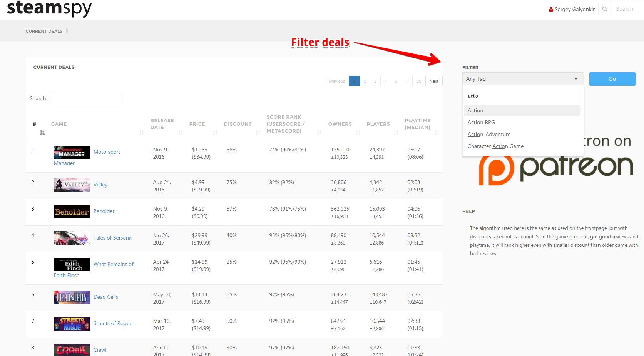Open pagination page 3
This screenshot has height=356, width=644.
tap(375, 81)
